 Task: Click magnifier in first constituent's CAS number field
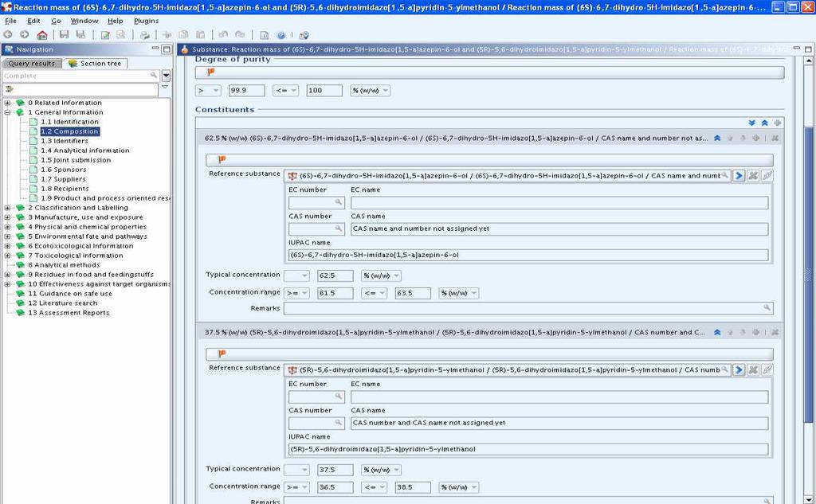pos(338,229)
